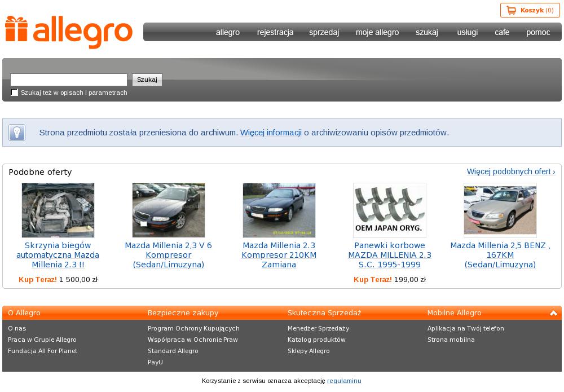Open the engine photo thumbnail
Screen dimensions: 564x392
(58, 210)
